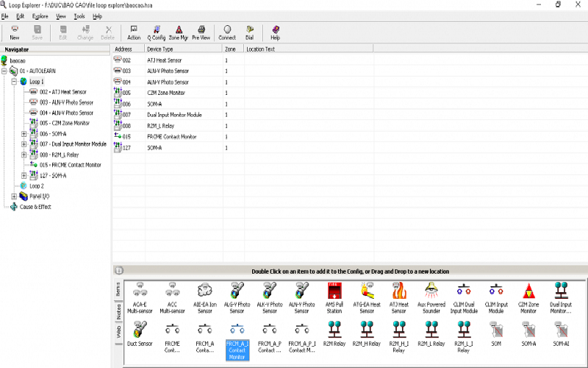Open the Help menu
Screen dimensions: 588x368
(97, 16)
